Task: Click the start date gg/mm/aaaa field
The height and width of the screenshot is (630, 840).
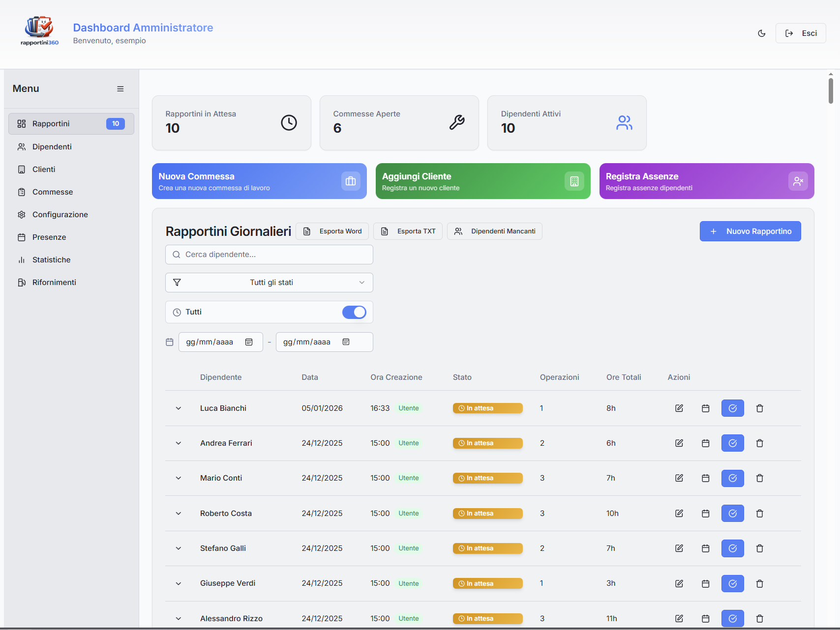Action: coord(221,342)
